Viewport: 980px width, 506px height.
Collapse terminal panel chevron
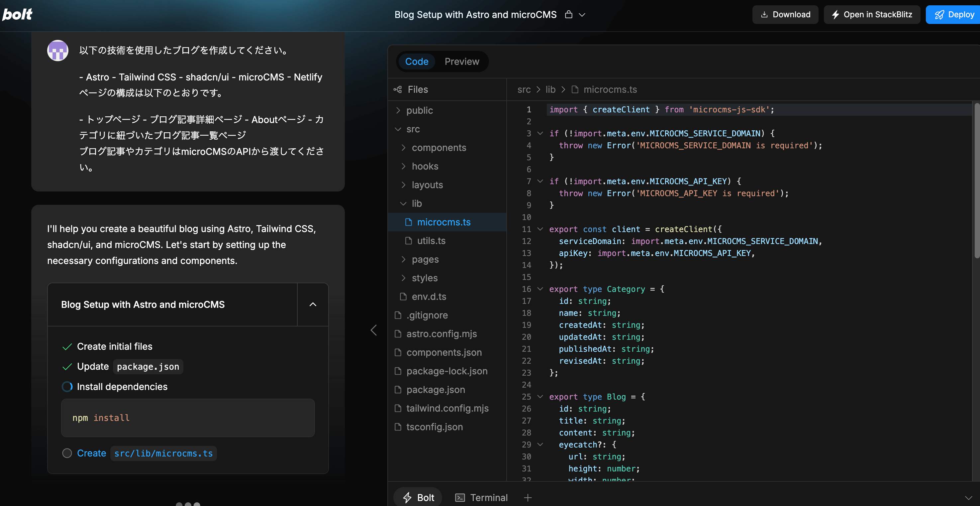968,498
